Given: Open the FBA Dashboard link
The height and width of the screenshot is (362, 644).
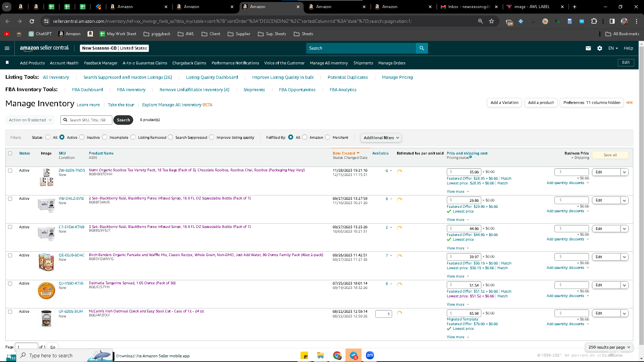Looking at the screenshot, I should coord(88,90).
